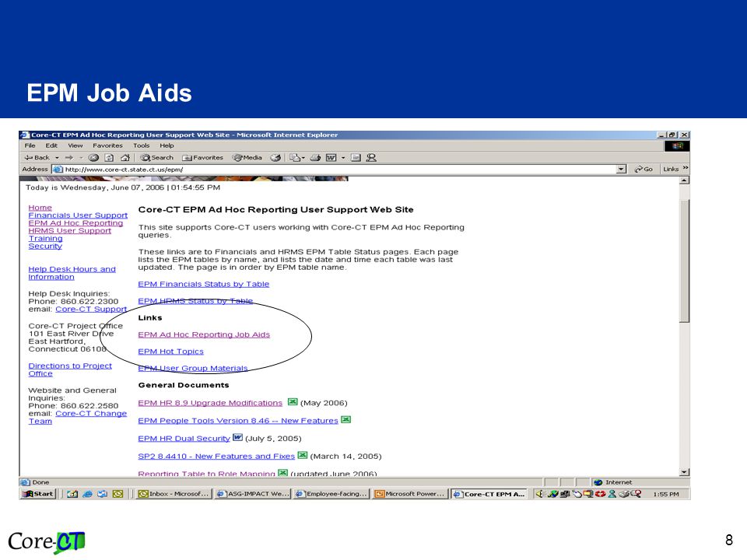
Task: Open EPM HR 8.9 Upgrade Modifications link
Action: coord(210,403)
